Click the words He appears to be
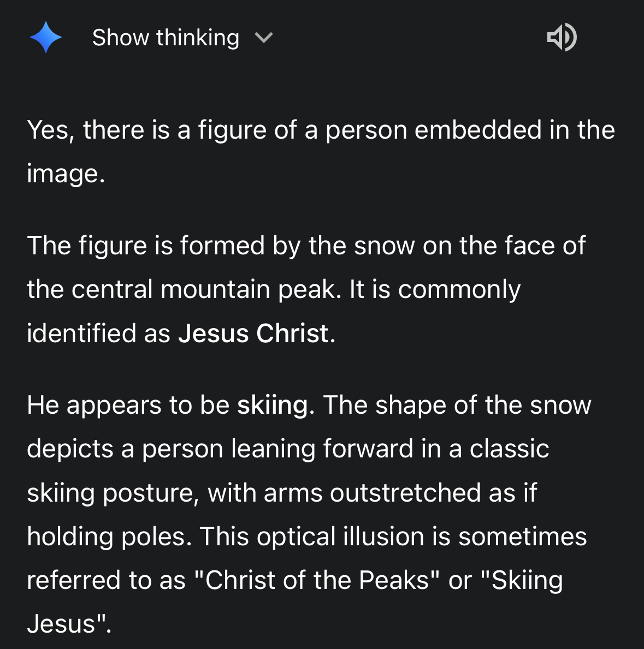644x649 pixels. (128, 405)
